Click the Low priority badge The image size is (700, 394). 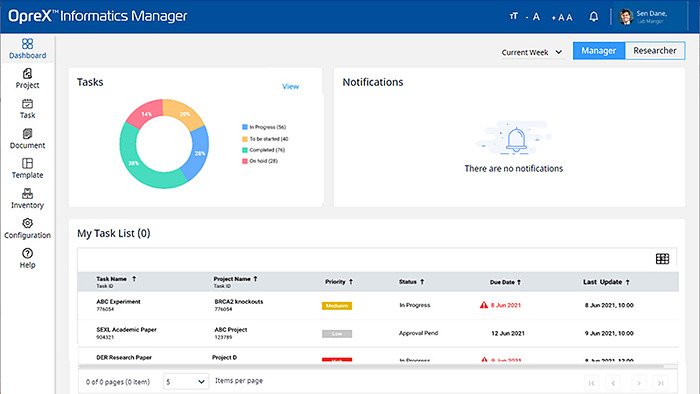pos(337,334)
